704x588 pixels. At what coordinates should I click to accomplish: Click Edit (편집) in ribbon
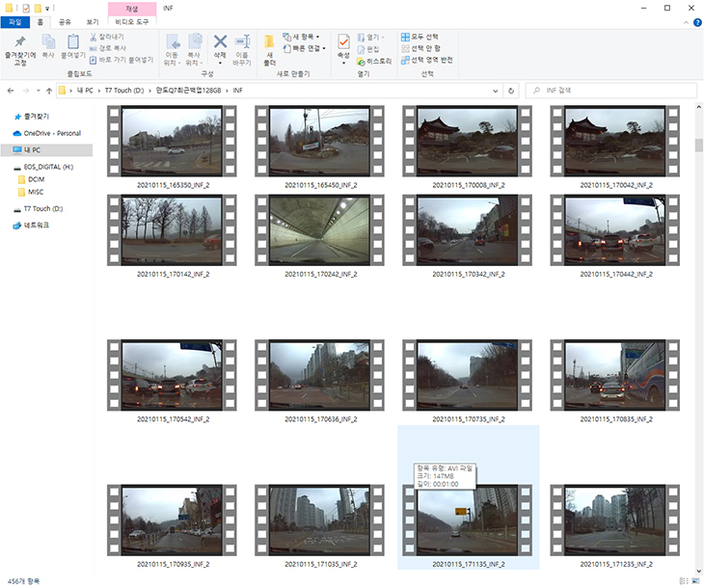click(x=368, y=49)
